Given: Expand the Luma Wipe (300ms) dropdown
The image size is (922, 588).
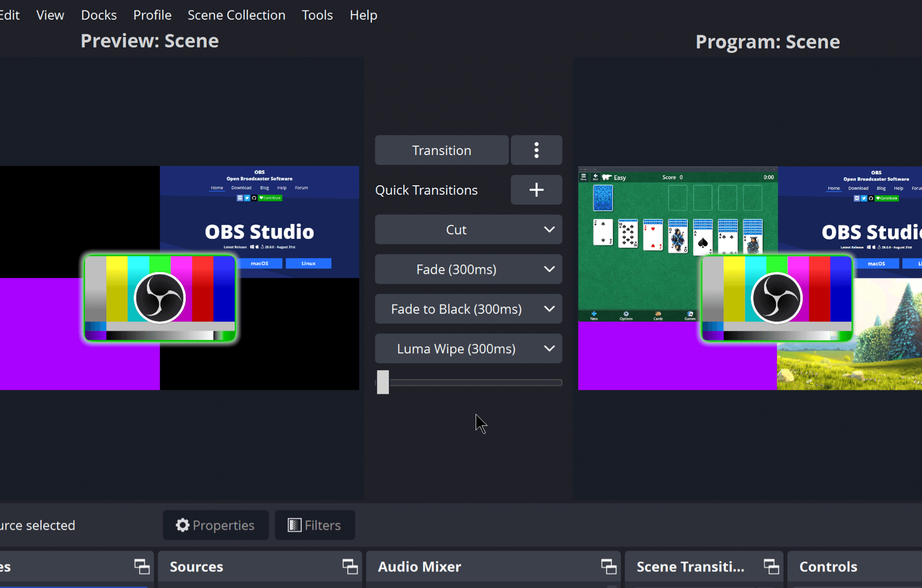Looking at the screenshot, I should [x=468, y=348].
